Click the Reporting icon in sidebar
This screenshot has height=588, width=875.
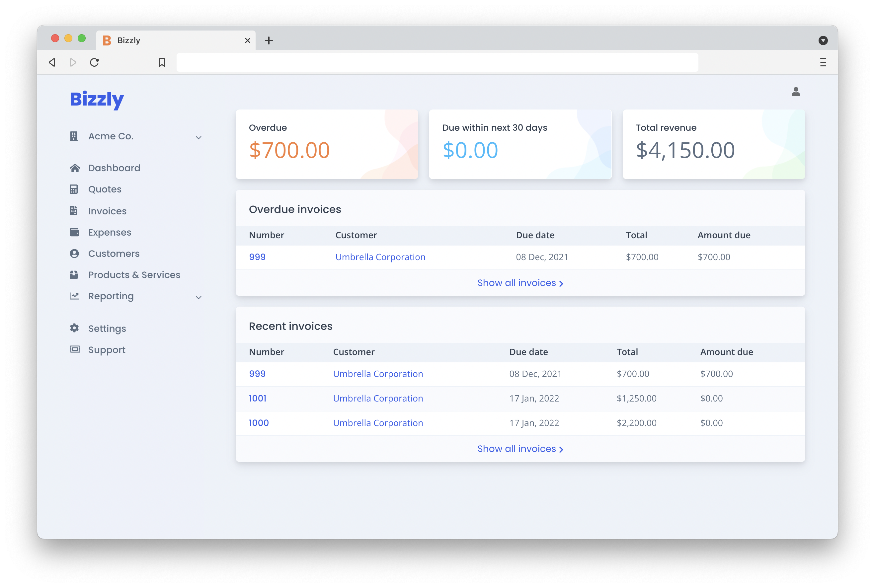[x=74, y=296]
